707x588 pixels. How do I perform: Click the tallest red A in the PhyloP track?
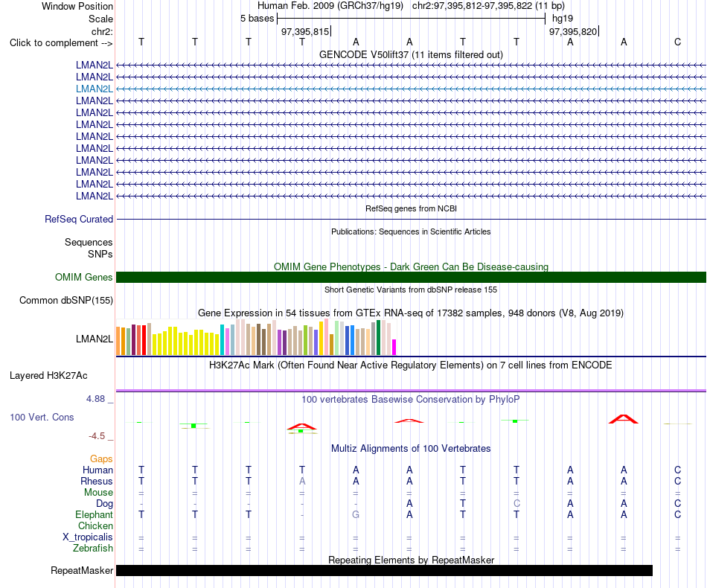(624, 419)
